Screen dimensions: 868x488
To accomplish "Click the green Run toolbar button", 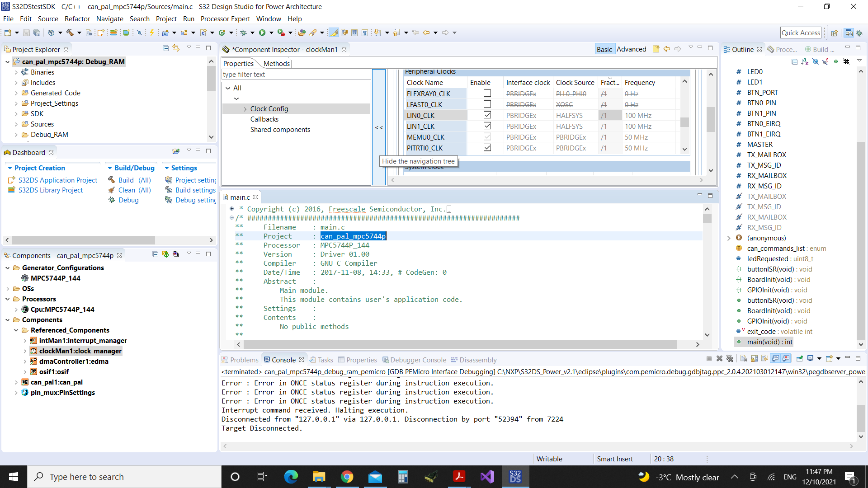I will click(x=262, y=33).
